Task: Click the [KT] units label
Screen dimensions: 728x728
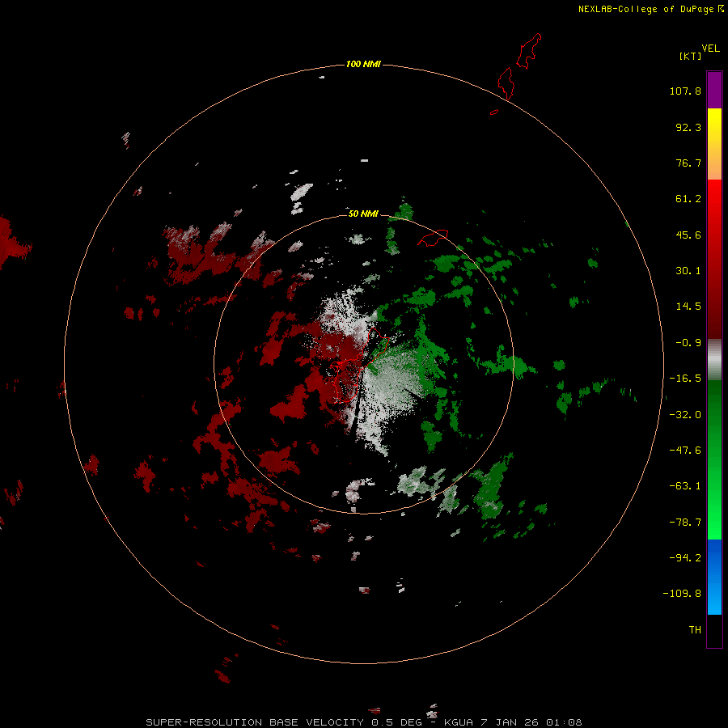Action: pyautogui.click(x=691, y=56)
